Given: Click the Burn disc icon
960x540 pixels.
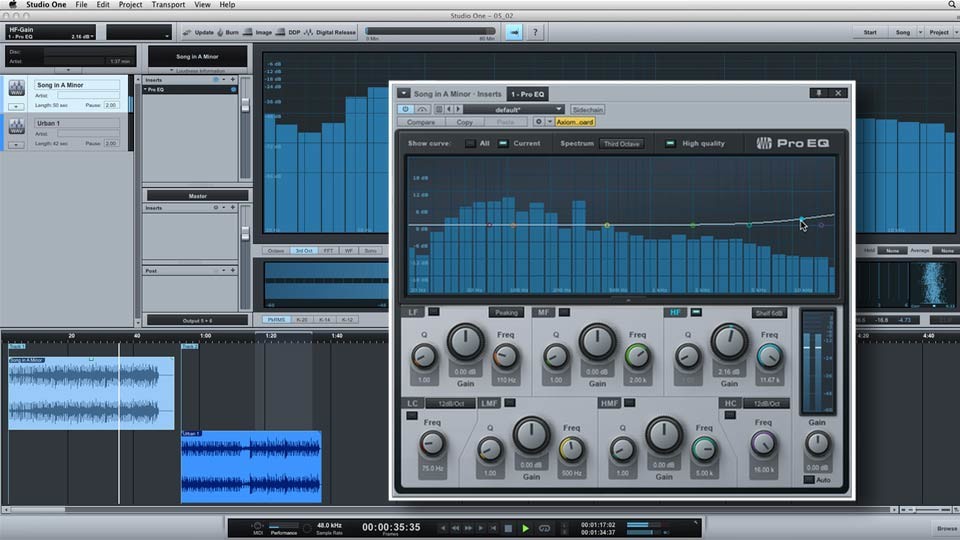Looking at the screenshot, I should tap(220, 32).
